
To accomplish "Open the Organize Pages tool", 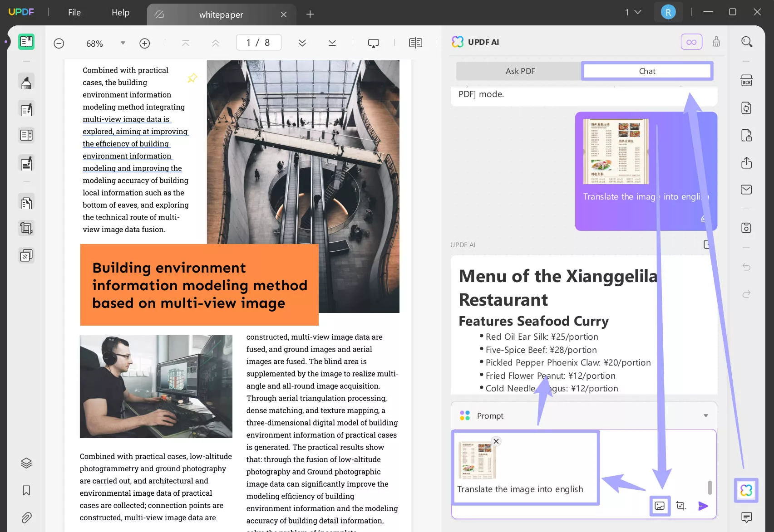I will click(26, 135).
